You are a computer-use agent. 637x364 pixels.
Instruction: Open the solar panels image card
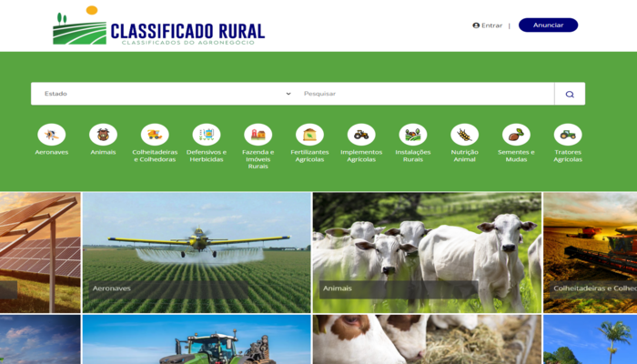pyautogui.click(x=40, y=253)
